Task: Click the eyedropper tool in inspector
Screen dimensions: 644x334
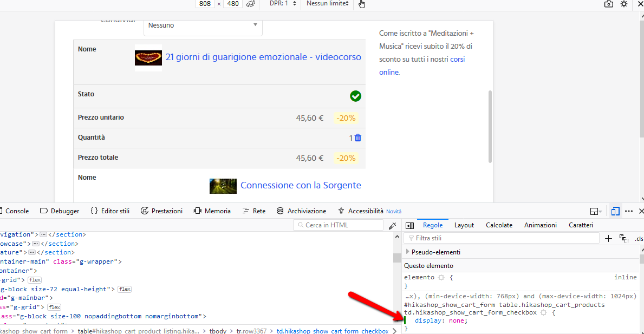Action: (x=393, y=225)
